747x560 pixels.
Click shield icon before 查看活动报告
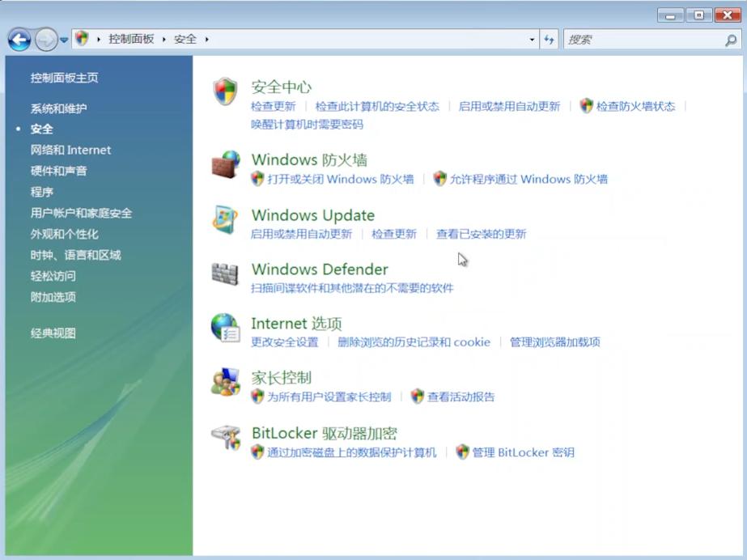coord(418,397)
